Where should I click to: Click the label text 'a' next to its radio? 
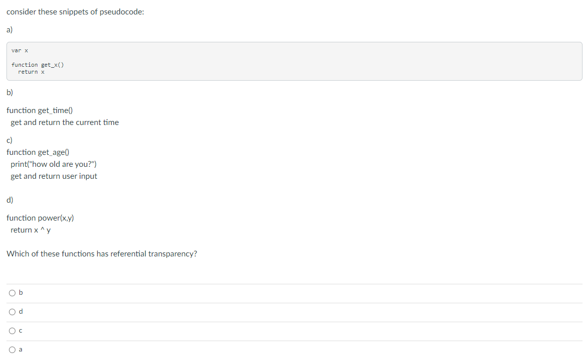point(20,350)
